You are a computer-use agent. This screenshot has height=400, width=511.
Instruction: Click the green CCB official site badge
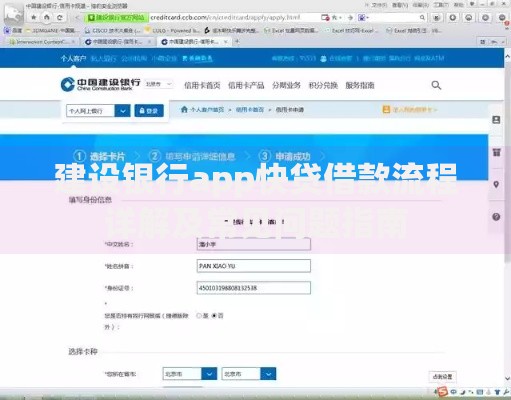click(x=116, y=17)
